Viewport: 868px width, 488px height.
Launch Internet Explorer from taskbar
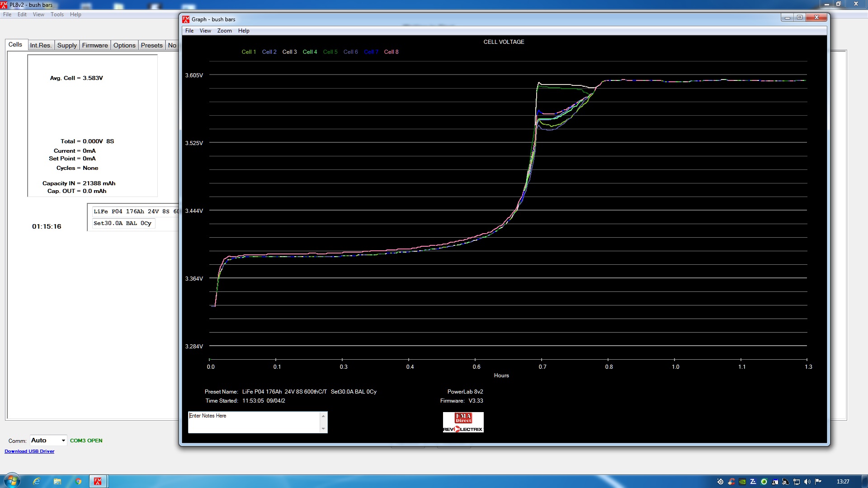[x=37, y=481]
